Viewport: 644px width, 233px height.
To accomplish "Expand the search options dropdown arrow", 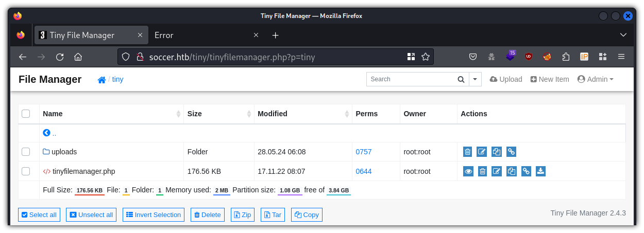I will [475, 79].
